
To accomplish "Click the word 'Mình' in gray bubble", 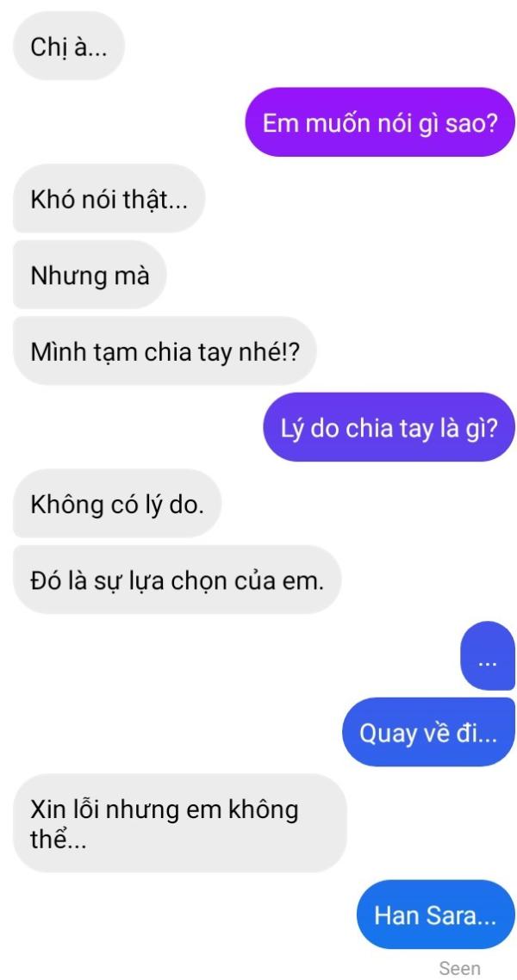I will click(54, 352).
